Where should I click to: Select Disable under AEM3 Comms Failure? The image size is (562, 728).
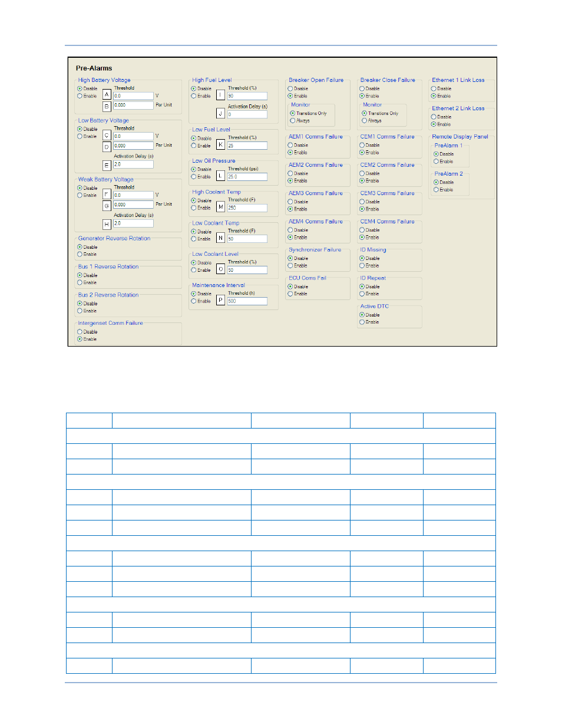(290, 202)
